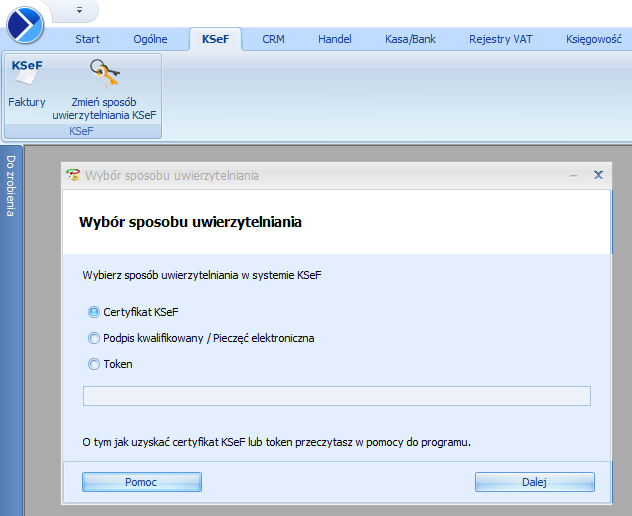Expand the quick access toolbar dropdown arrow
The height and width of the screenshot is (516, 632).
coord(79,10)
